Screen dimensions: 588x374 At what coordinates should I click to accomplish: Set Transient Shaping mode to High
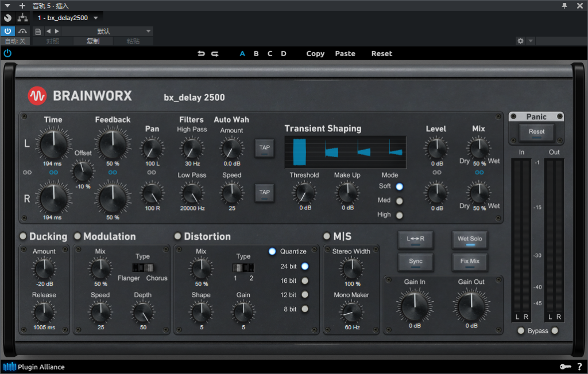click(399, 215)
